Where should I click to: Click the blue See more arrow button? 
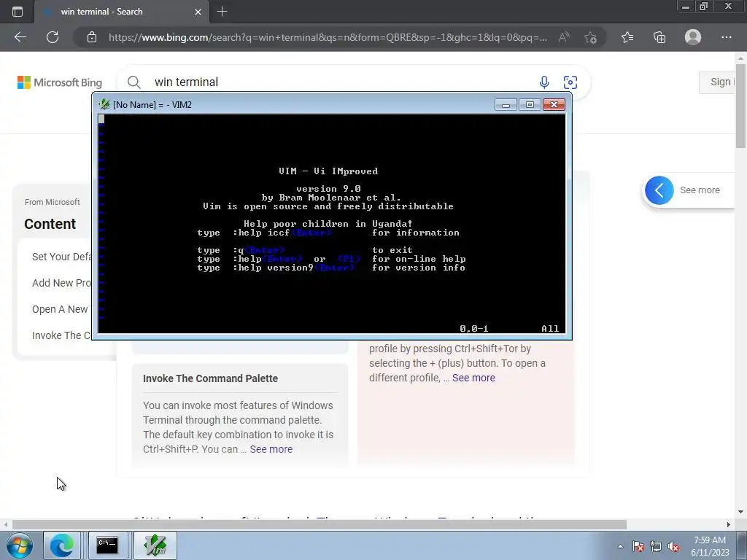point(659,190)
